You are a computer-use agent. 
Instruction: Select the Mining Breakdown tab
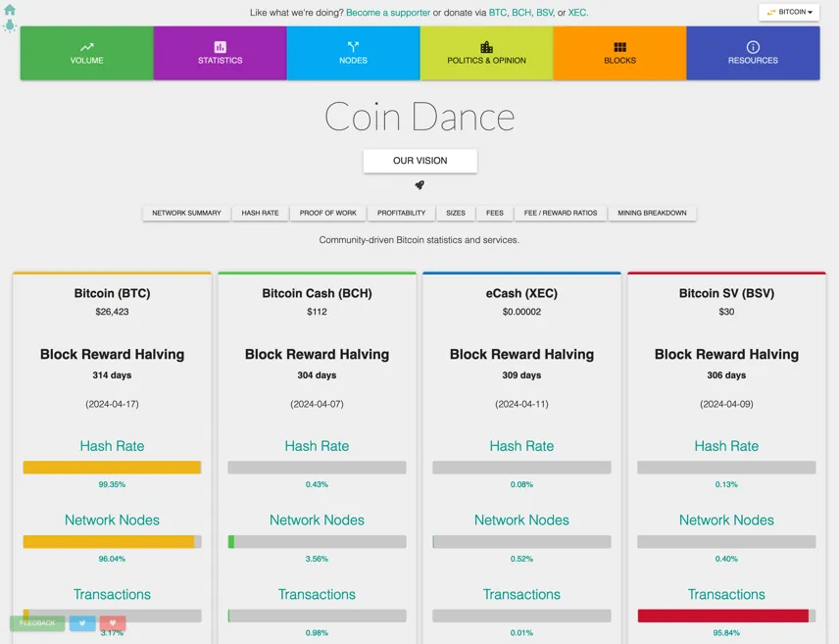tap(652, 213)
